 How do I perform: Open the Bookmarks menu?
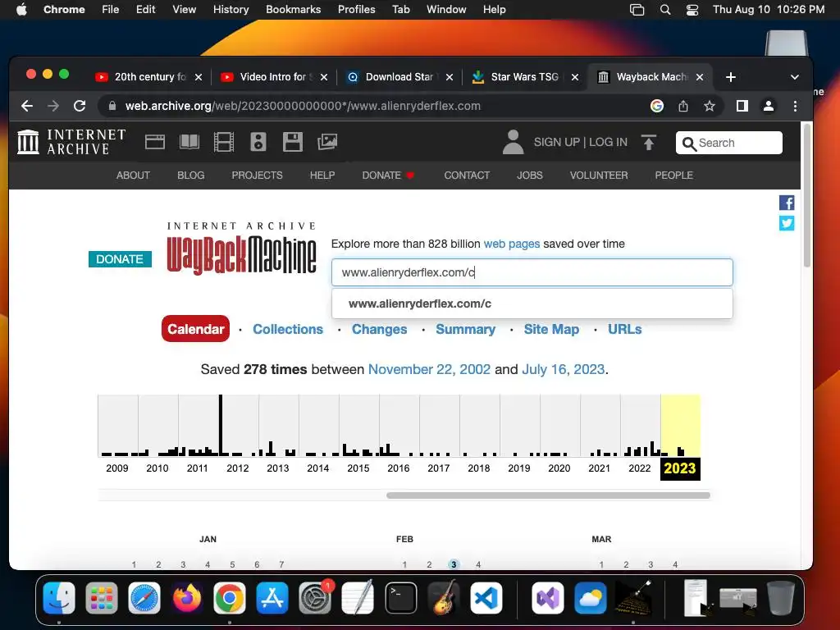point(294,10)
